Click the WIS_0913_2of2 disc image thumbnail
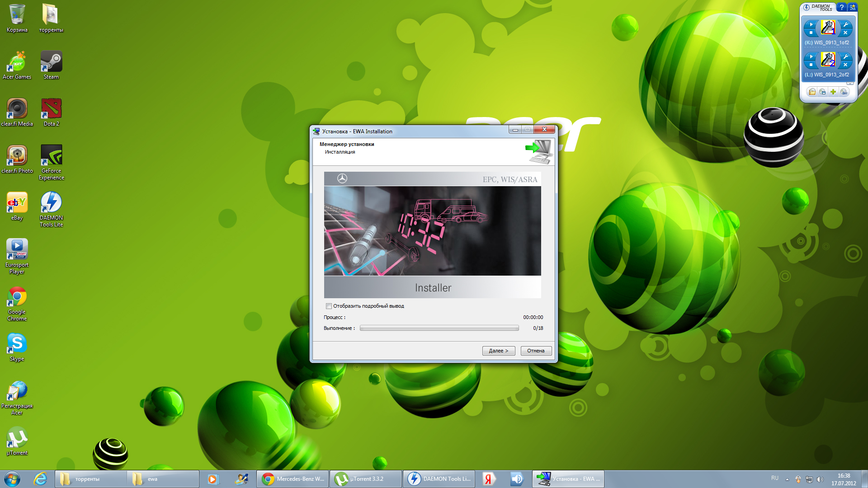Screen dimensions: 868x488 click(x=828, y=60)
